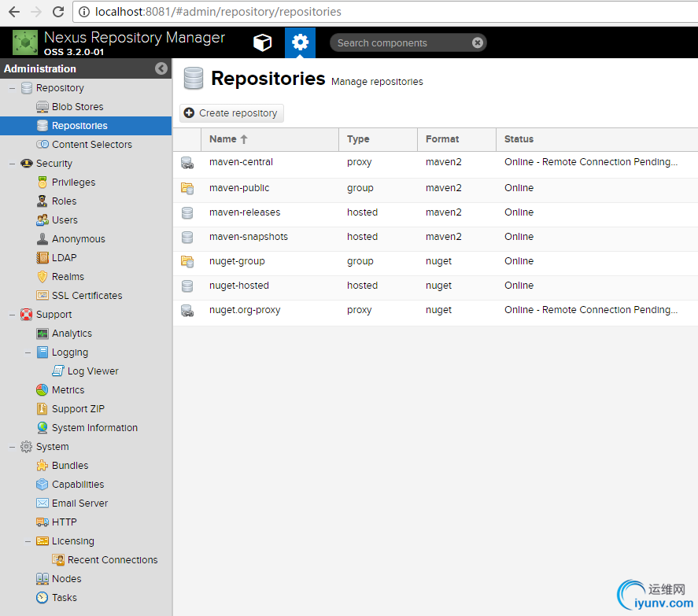Sort by the Name column header
This screenshot has width=698, height=616.
[x=270, y=139]
